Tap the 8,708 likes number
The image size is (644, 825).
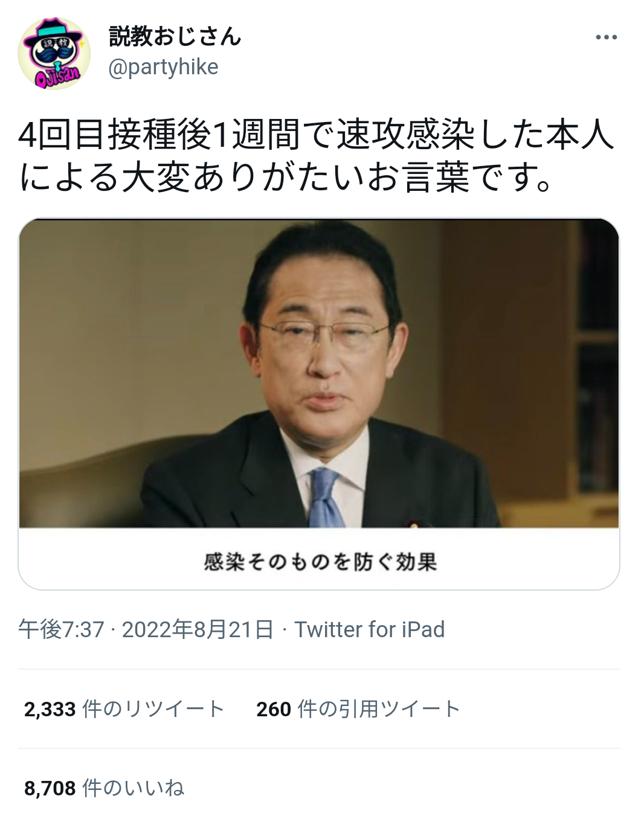tap(50, 788)
